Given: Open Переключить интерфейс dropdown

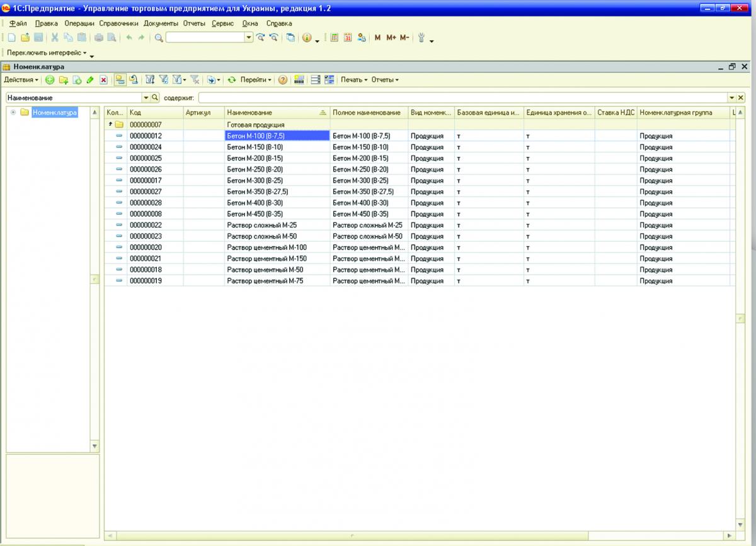Looking at the screenshot, I should (x=47, y=53).
